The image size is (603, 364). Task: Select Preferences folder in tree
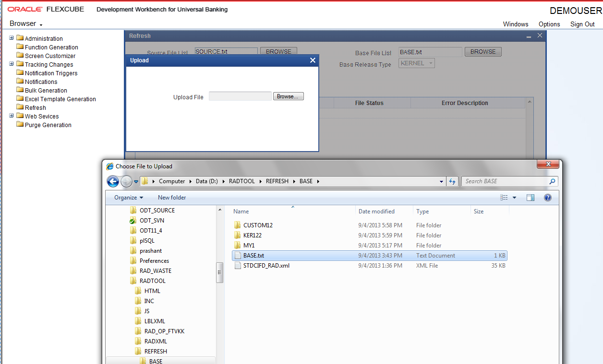[154, 260]
